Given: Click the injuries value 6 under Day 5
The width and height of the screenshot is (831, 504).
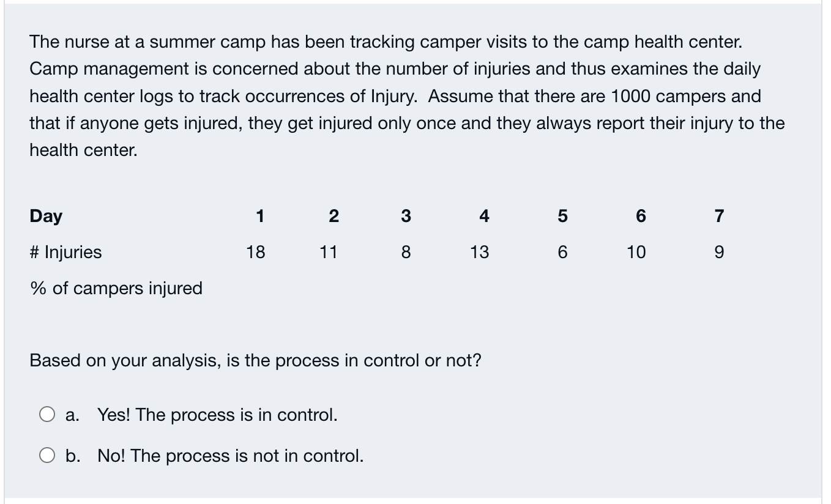Looking at the screenshot, I should [562, 251].
